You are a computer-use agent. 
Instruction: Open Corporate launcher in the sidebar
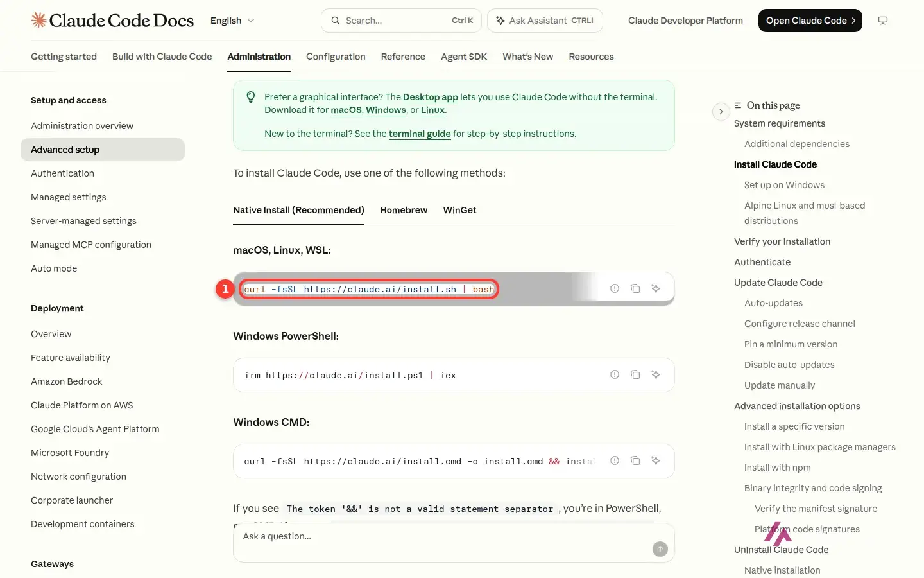click(72, 500)
